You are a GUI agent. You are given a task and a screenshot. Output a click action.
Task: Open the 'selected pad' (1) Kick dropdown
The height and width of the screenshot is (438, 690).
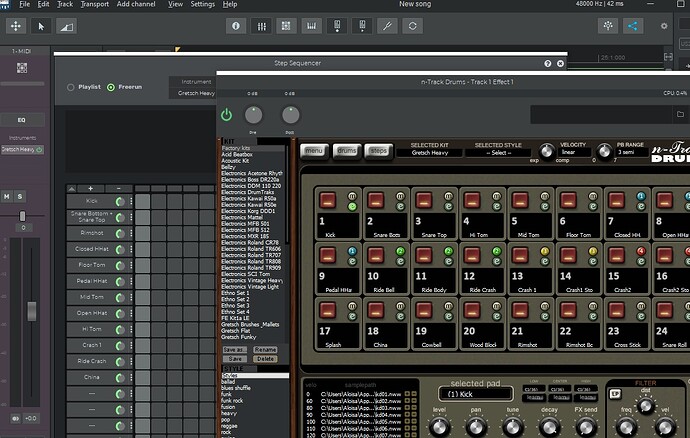pos(475,394)
